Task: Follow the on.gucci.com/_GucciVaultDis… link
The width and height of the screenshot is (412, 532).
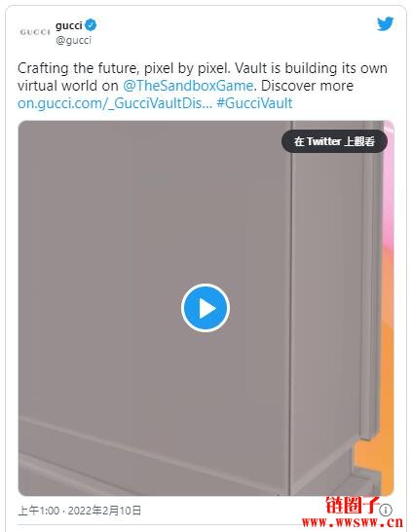Action: [115, 103]
